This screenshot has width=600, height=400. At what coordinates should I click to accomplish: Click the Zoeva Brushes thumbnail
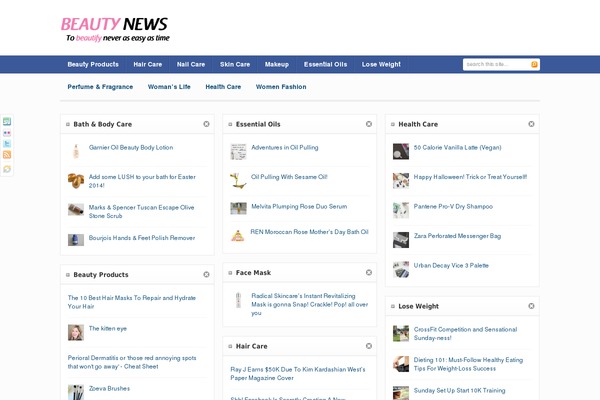pos(76,392)
